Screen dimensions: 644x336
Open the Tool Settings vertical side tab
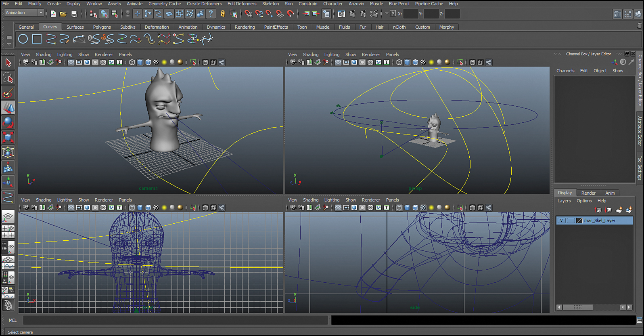click(640, 168)
